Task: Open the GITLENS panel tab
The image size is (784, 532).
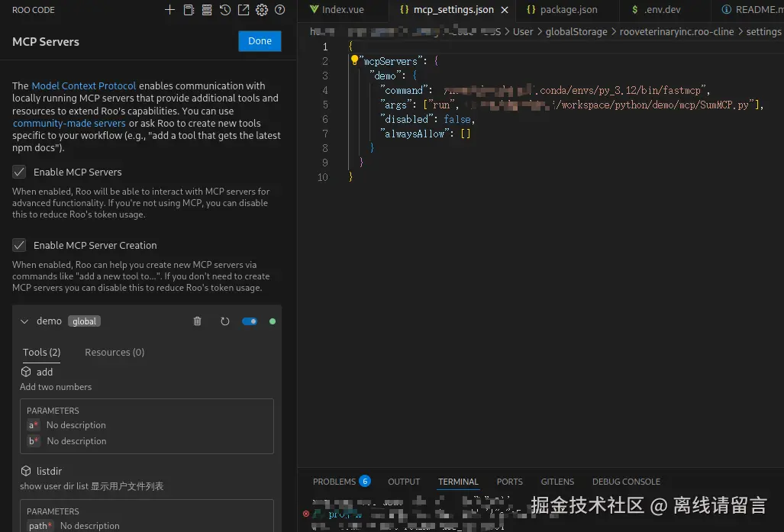Action: (x=557, y=482)
